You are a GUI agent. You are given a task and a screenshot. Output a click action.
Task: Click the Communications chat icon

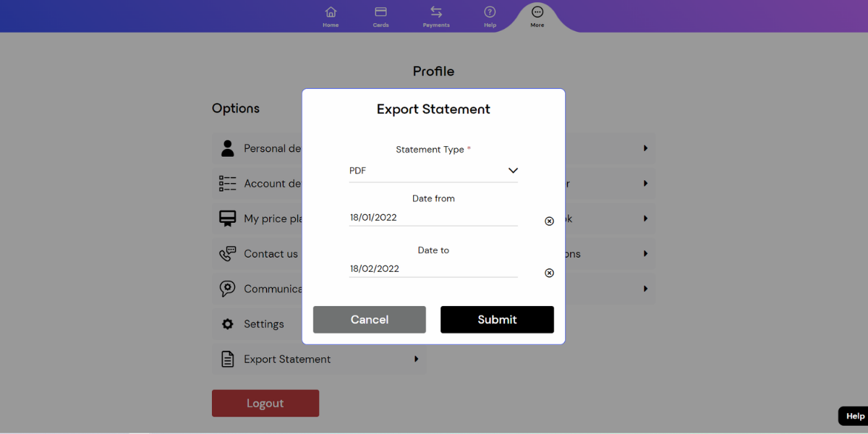click(x=228, y=289)
